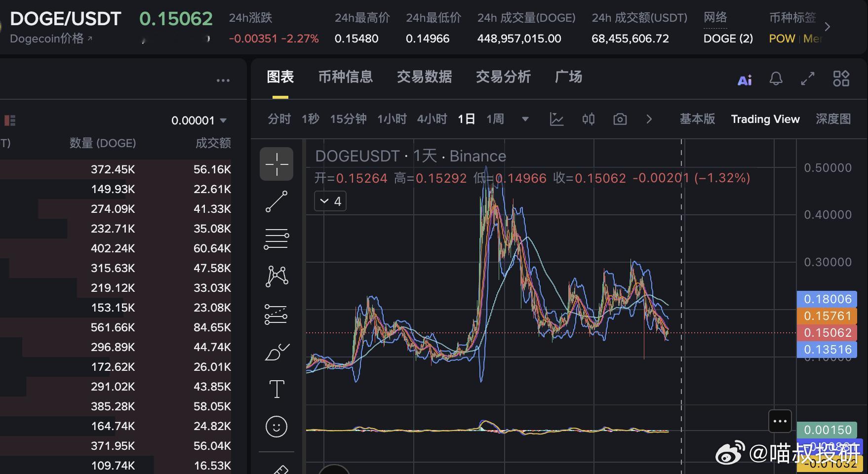Open the notifications bell

(775, 79)
